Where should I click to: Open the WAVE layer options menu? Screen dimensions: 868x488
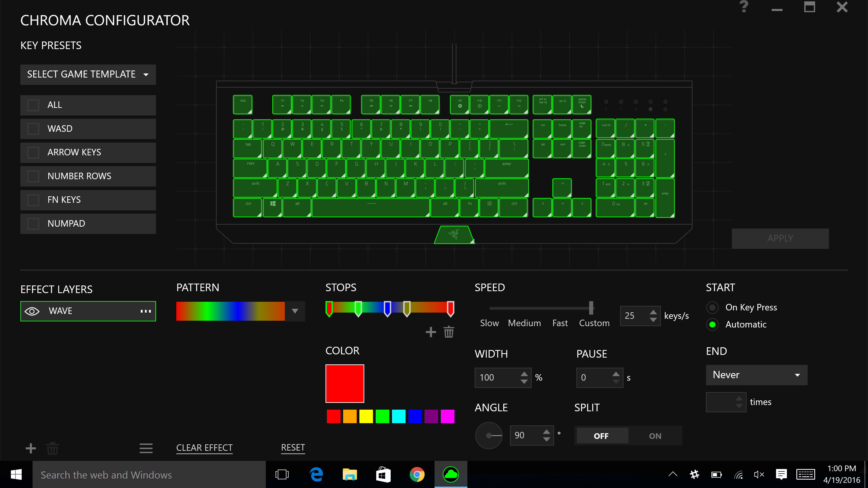pos(146,311)
